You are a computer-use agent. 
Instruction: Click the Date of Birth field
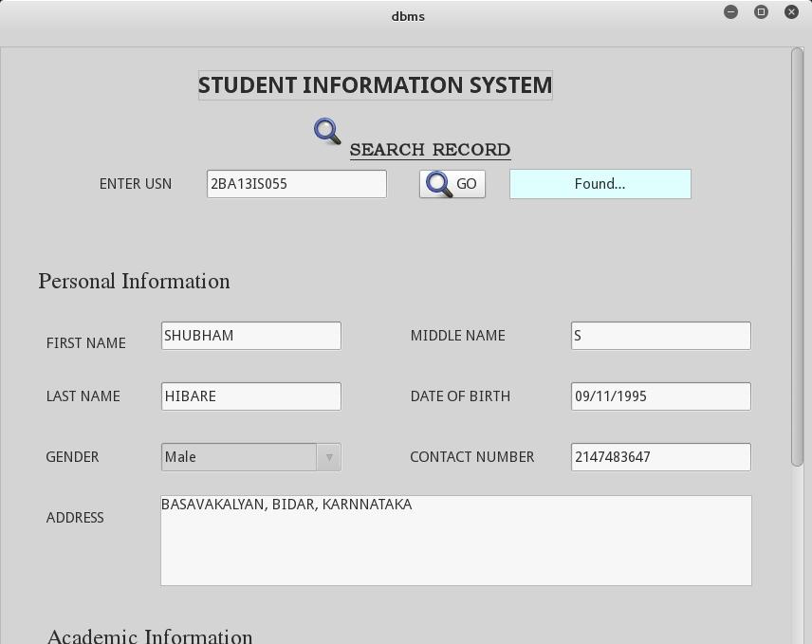pos(661,396)
